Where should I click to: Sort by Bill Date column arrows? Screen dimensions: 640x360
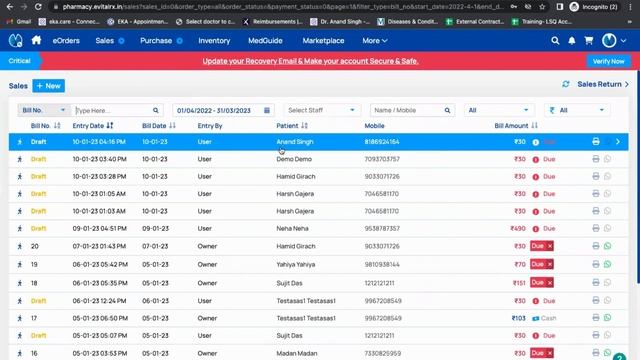(172, 126)
